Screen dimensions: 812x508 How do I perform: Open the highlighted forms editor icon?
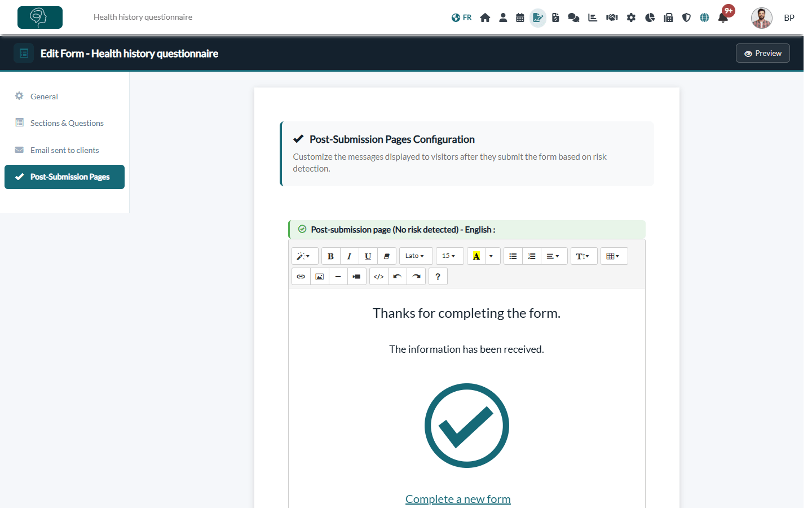coord(538,17)
